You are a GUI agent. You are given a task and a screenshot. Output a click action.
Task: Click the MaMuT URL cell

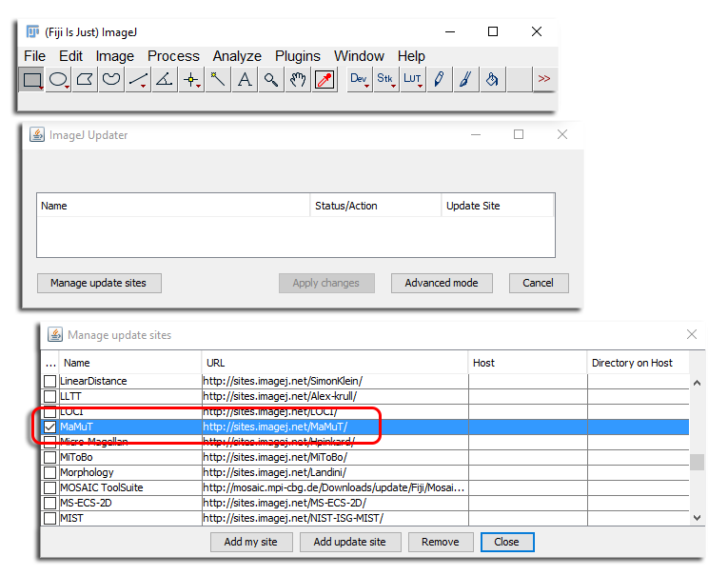tap(335, 427)
